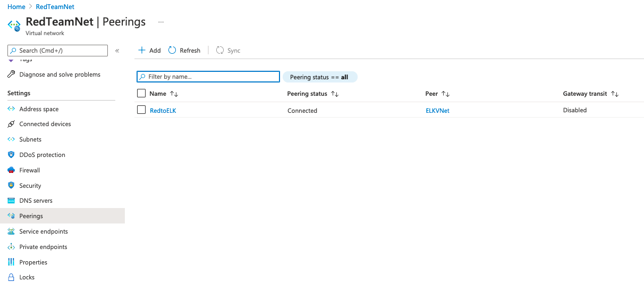644x290 pixels.
Task: Click the DDoS protection shield icon
Action: [11, 155]
